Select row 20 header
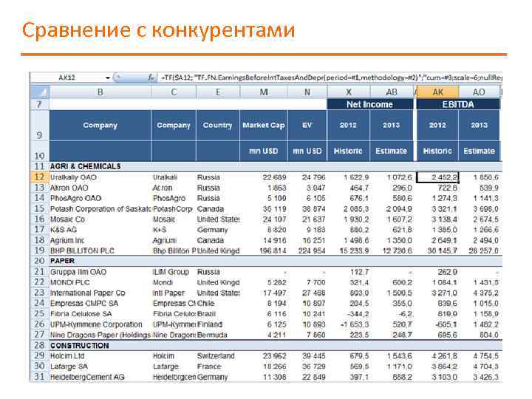Image resolution: width=532 pixels, height=399 pixels. click(x=40, y=261)
